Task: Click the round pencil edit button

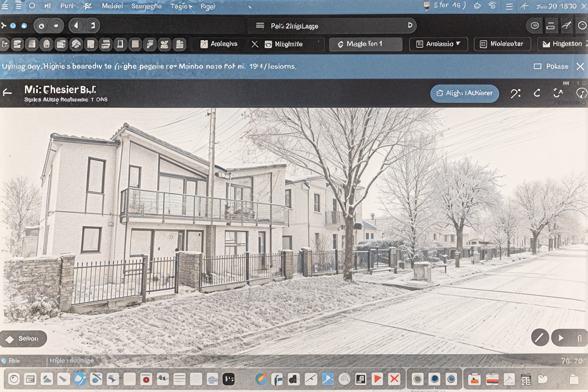Action: 540,338
